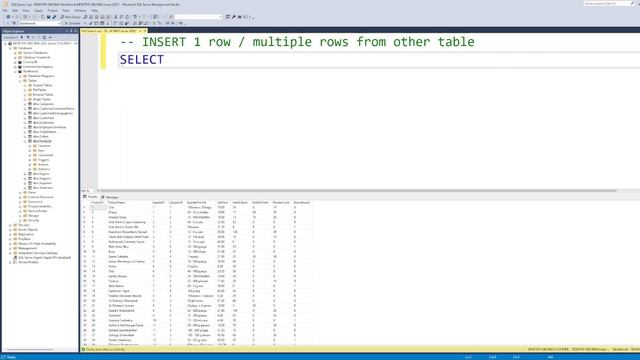The width and height of the screenshot is (640, 360).
Task: Select the SQL Server Agent node
Action: (44, 258)
